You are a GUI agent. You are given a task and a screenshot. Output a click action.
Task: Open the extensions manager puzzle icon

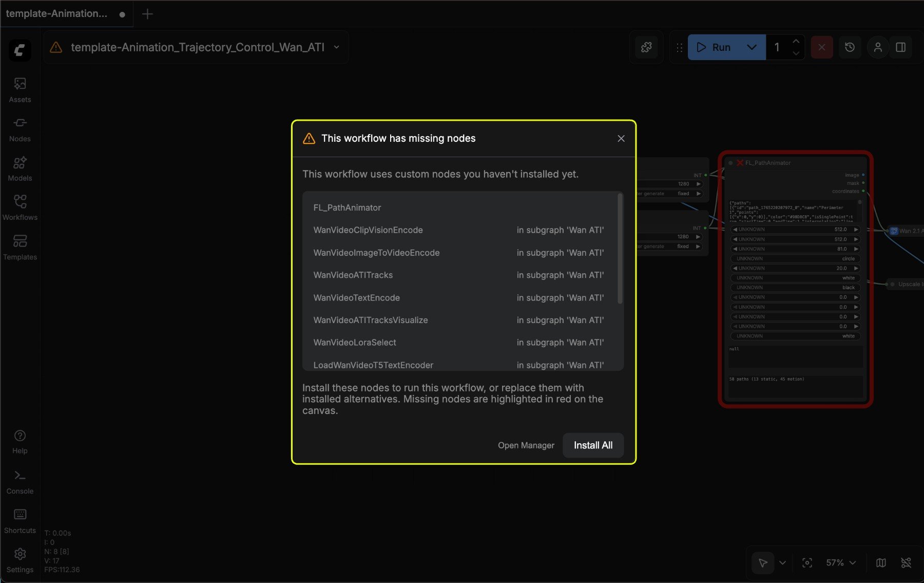coord(646,47)
